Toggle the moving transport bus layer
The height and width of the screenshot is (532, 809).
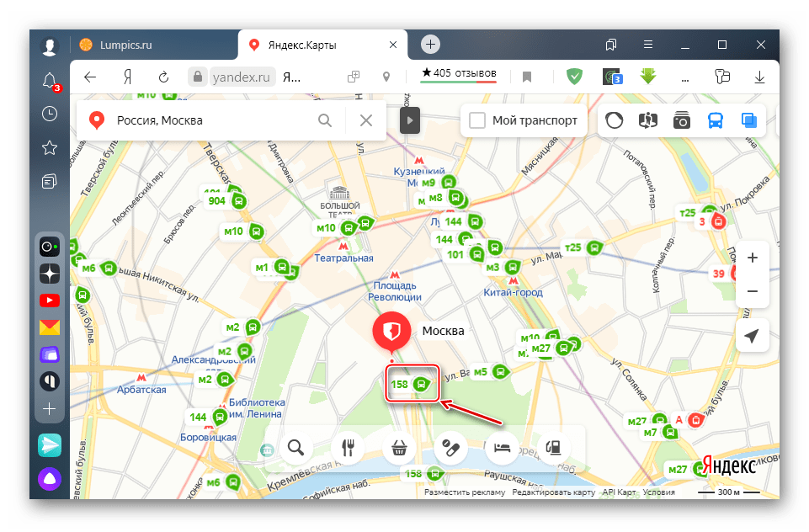[715, 120]
